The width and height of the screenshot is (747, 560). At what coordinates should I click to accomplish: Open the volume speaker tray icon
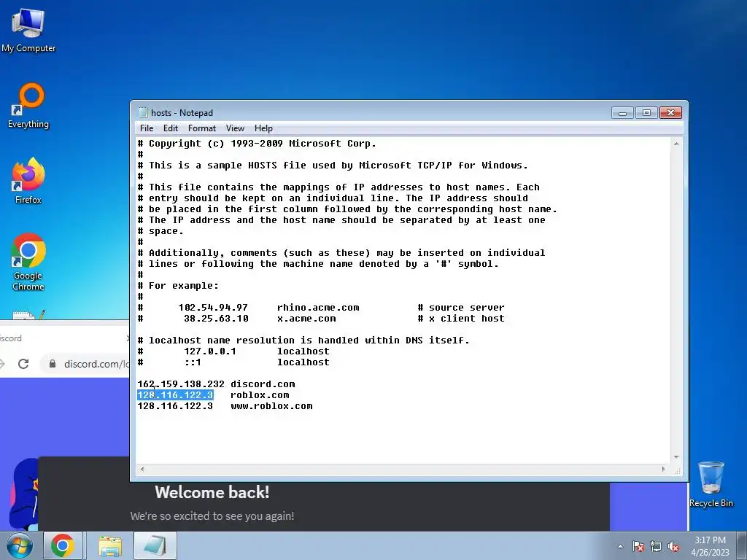[673, 546]
